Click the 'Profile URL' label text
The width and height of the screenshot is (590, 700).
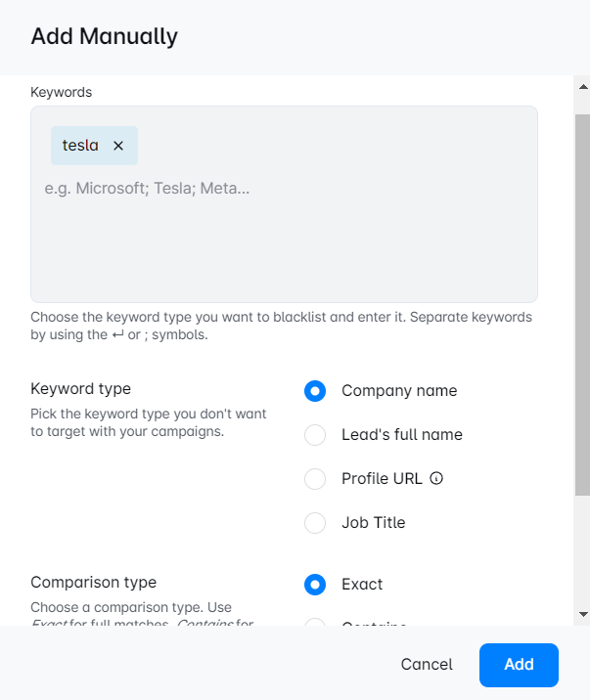point(382,479)
